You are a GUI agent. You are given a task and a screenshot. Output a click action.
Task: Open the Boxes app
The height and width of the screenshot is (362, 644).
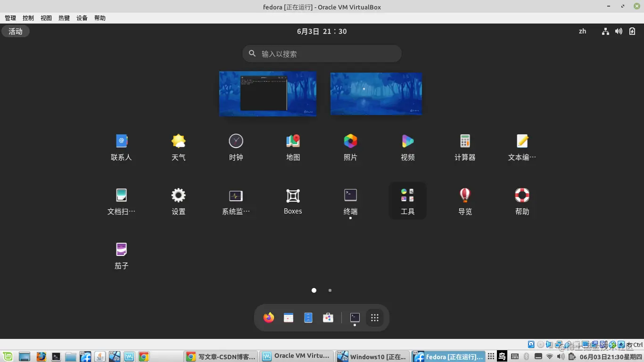coord(293,202)
